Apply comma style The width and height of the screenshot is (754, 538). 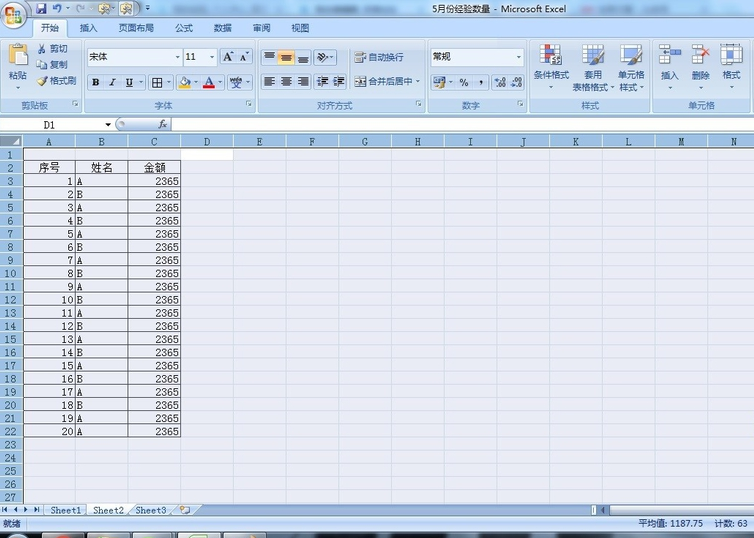(x=480, y=83)
